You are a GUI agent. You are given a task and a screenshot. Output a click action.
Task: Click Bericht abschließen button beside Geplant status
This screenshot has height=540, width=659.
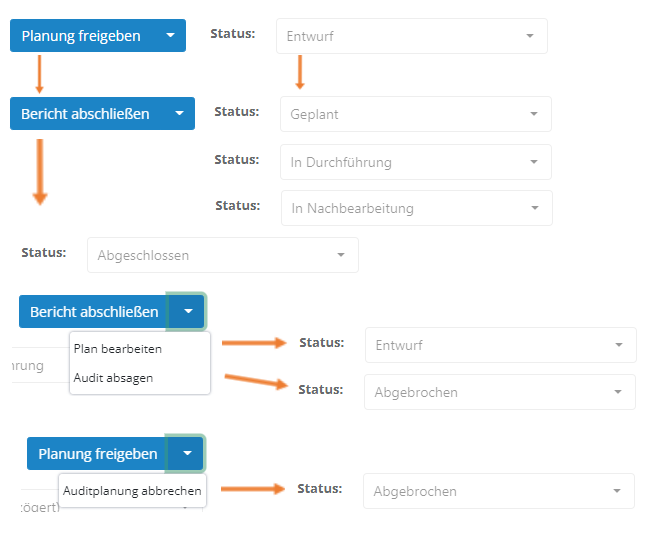tap(86, 114)
